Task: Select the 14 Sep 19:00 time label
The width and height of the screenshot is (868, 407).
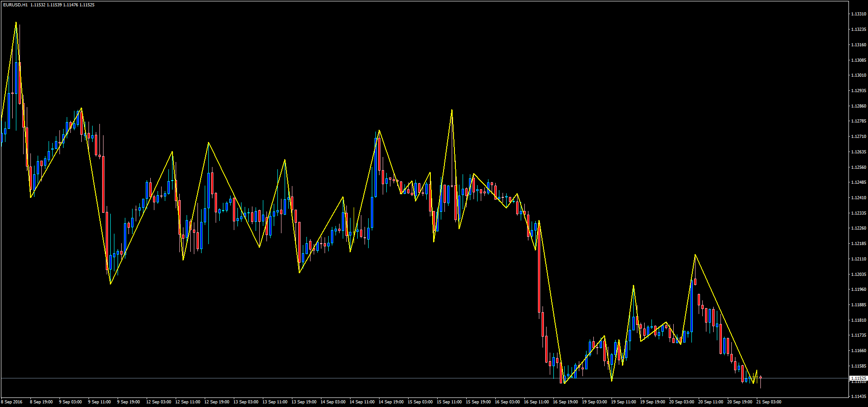Action: tap(391, 402)
